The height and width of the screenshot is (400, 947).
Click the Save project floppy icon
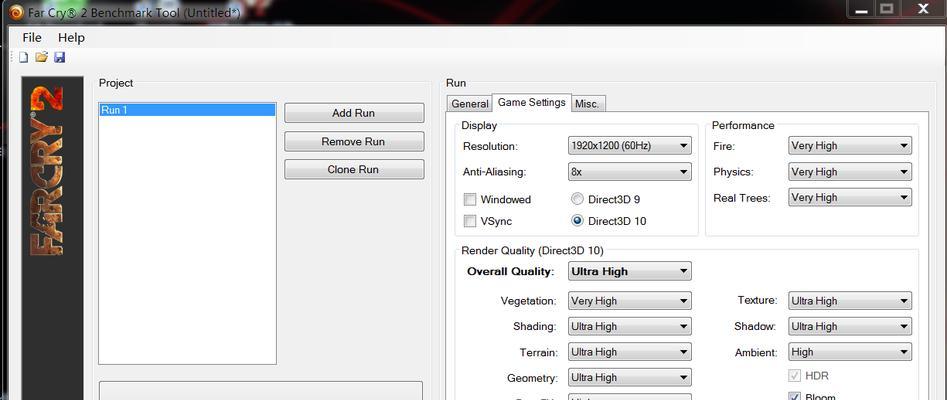(x=59, y=57)
